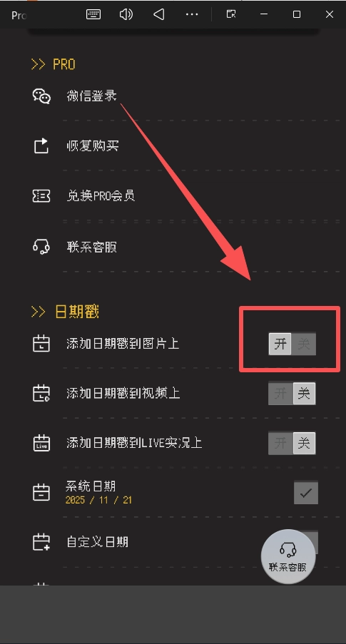The image size is (346, 644).
Task: Toggle 添加日期戳到图片上 switch
Action: click(x=292, y=344)
